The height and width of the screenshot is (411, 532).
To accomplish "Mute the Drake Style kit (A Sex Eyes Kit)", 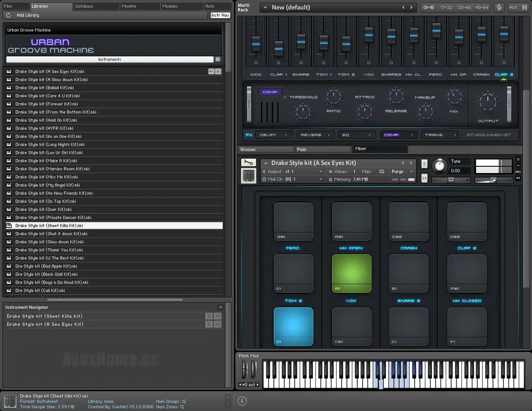I will pos(217,324).
